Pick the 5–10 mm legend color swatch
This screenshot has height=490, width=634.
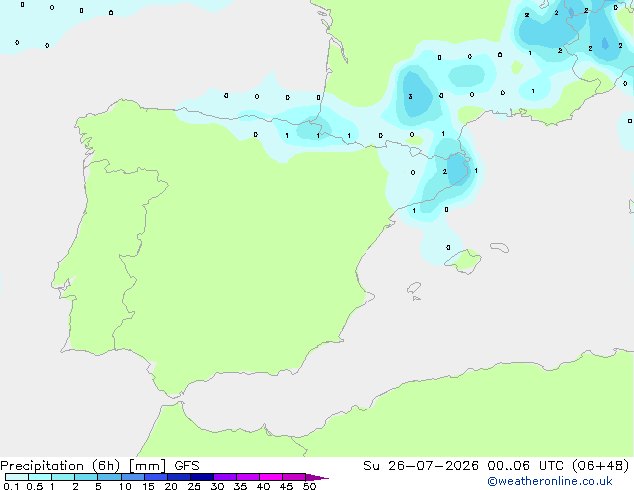pos(109,477)
